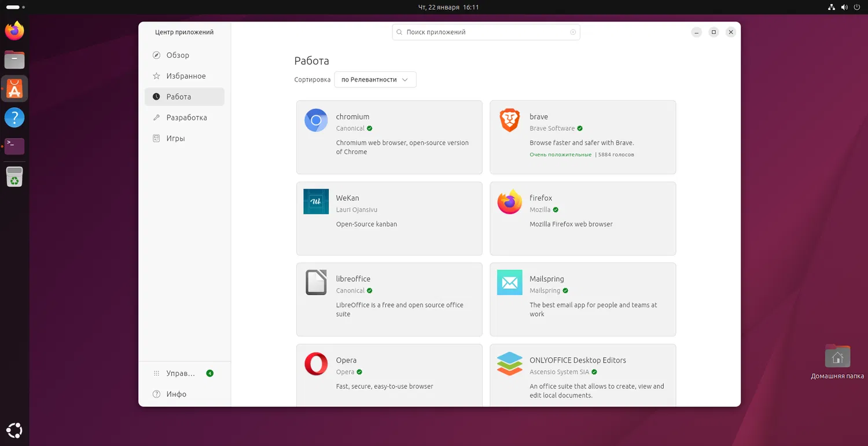Click 'Fast, secure, easy-to-use browser' description
This screenshot has width=868, height=446.
pyautogui.click(x=384, y=386)
